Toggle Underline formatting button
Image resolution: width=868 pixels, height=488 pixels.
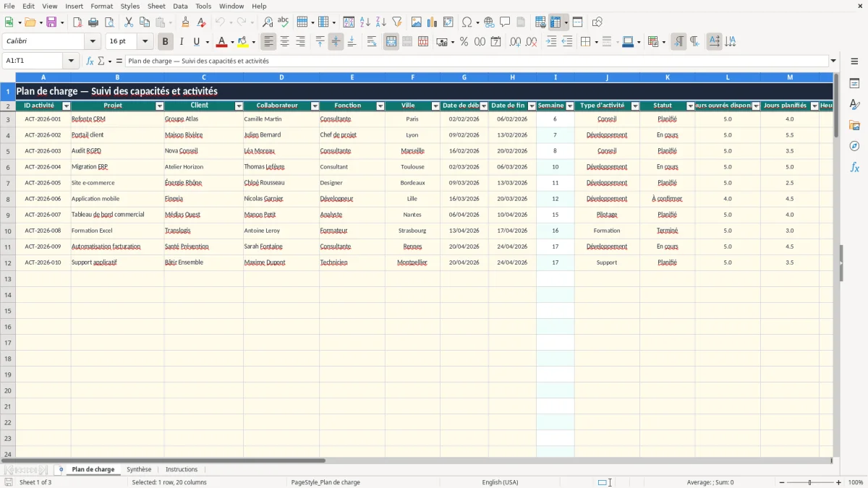point(197,42)
